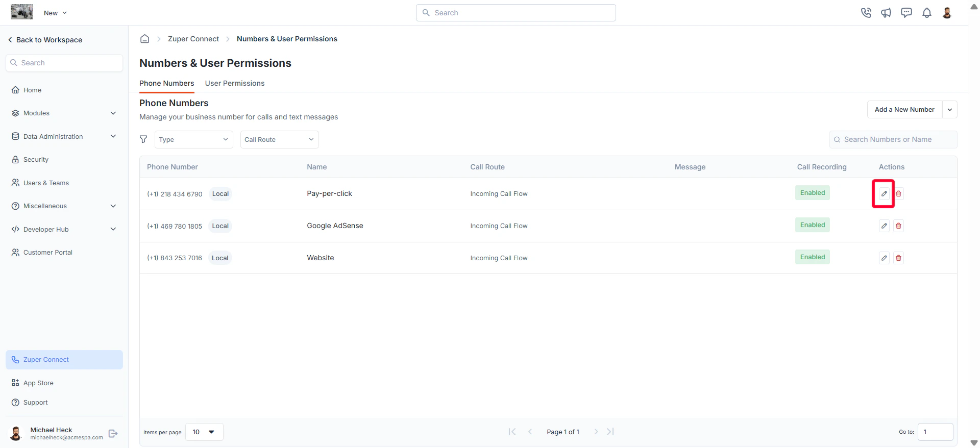Click the Numbers & User Permissions breadcrumb
Screen dimensions: 980x448
coord(287,39)
